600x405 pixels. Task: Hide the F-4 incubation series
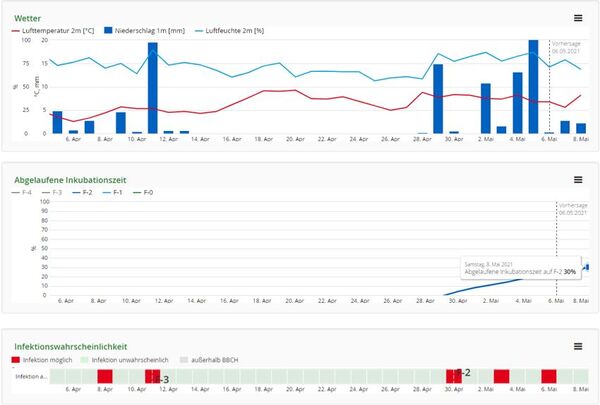(25, 192)
